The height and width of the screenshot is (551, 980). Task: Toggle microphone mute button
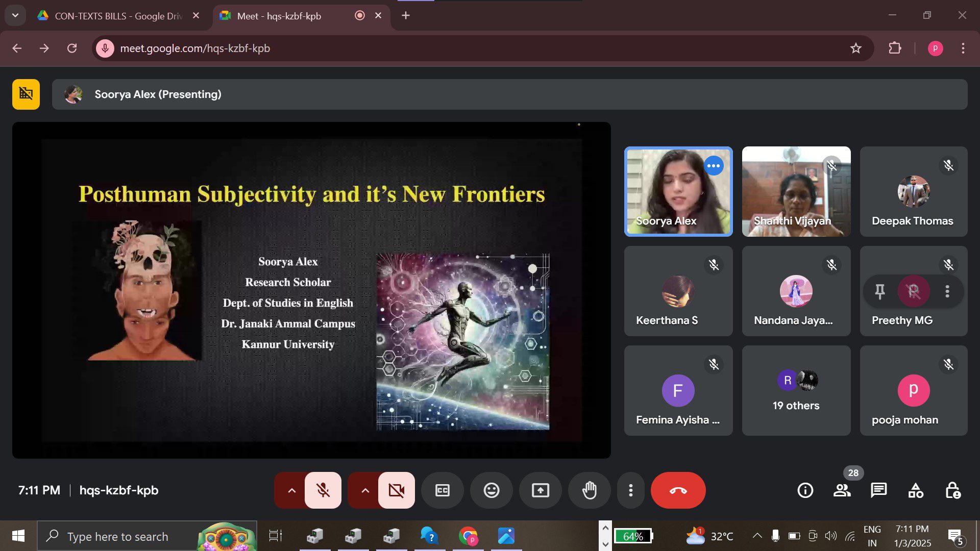point(323,490)
